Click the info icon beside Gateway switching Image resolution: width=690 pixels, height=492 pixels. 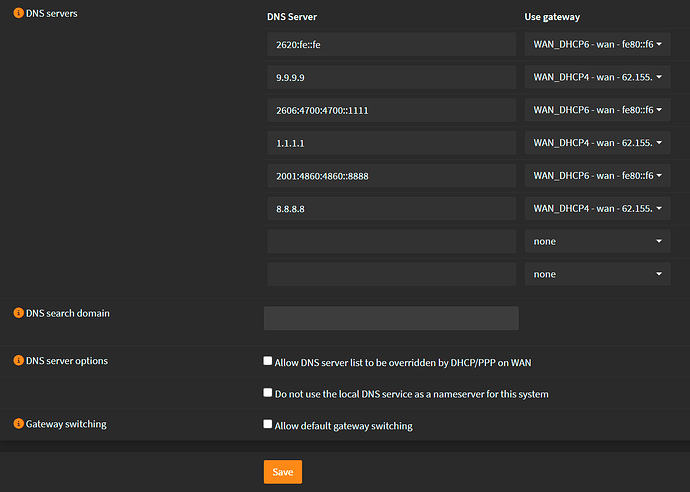click(17, 424)
